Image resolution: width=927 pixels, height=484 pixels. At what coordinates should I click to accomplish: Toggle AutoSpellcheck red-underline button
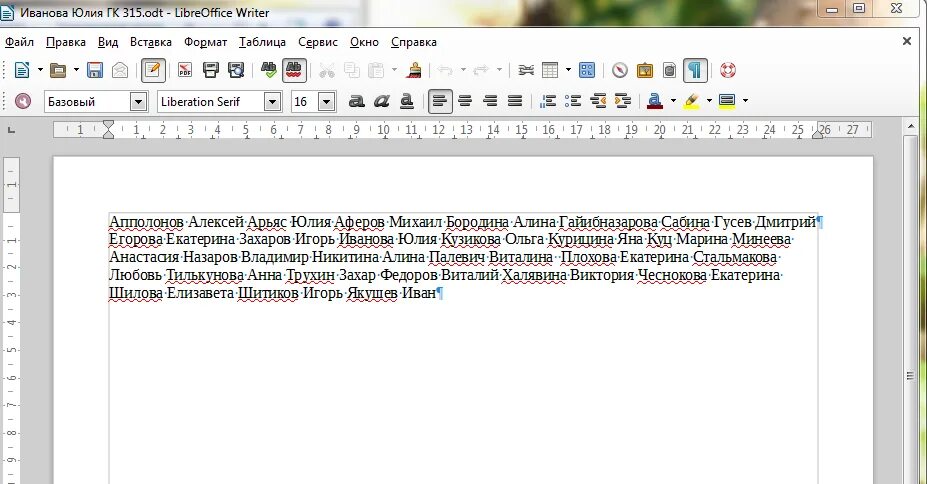click(294, 70)
